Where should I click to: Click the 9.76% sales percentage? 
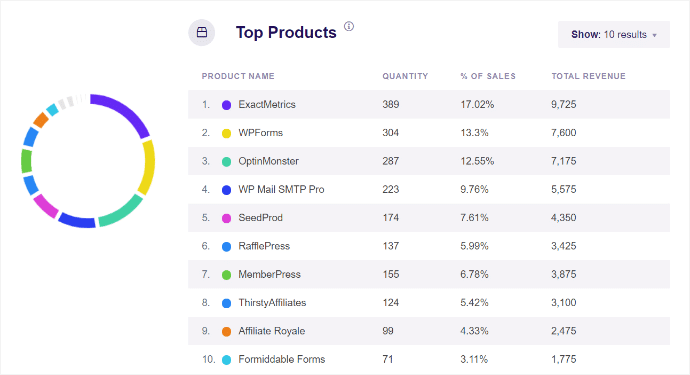pyautogui.click(x=474, y=190)
